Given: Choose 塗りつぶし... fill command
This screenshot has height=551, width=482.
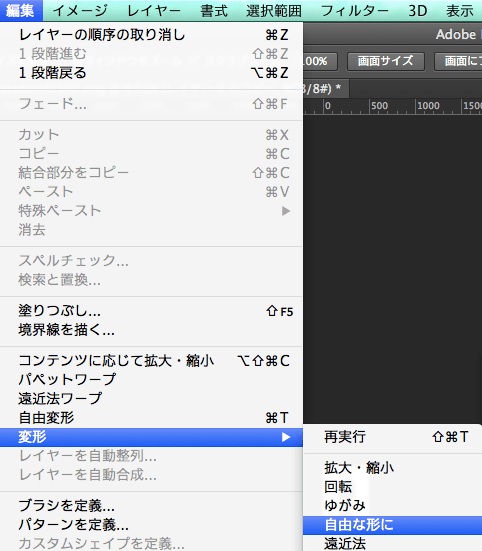Looking at the screenshot, I should tap(151, 311).
